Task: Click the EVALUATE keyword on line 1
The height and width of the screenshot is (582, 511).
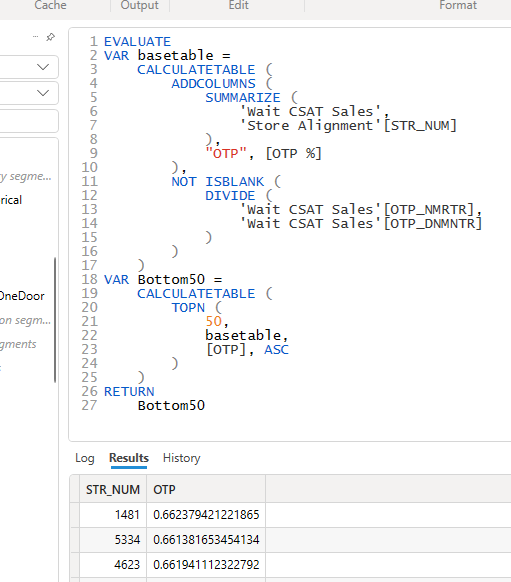Action: click(137, 42)
